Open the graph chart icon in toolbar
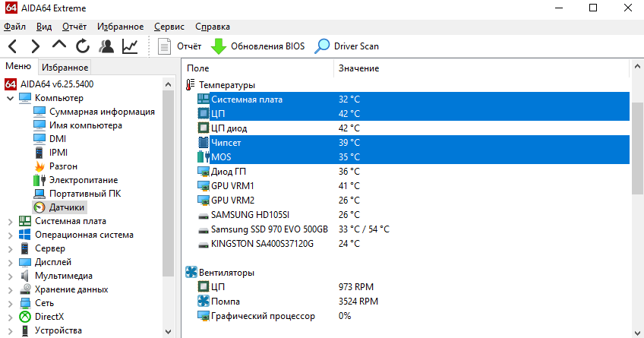The image size is (644, 338). pos(130,46)
